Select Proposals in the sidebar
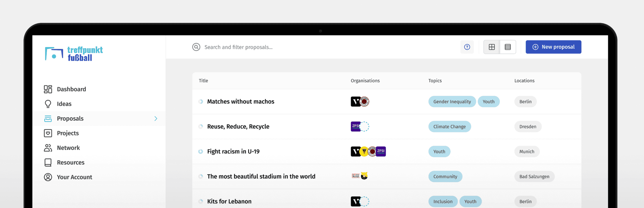Viewport: 644px width, 208px height. pos(70,119)
